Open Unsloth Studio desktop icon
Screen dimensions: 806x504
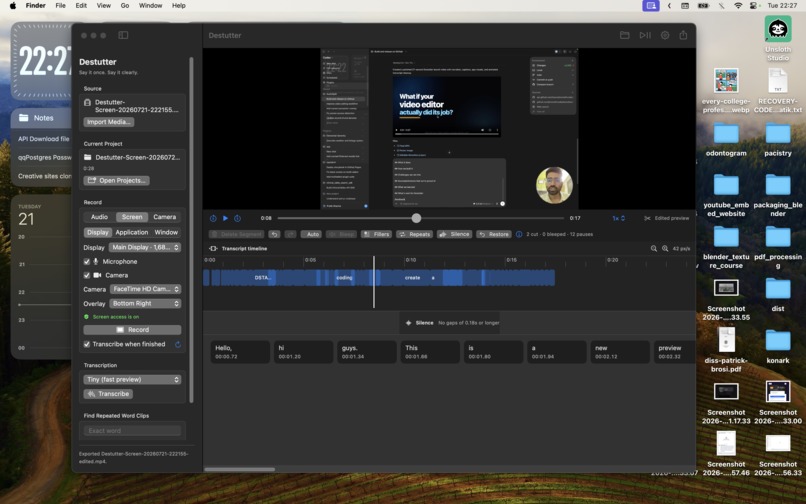point(778,28)
